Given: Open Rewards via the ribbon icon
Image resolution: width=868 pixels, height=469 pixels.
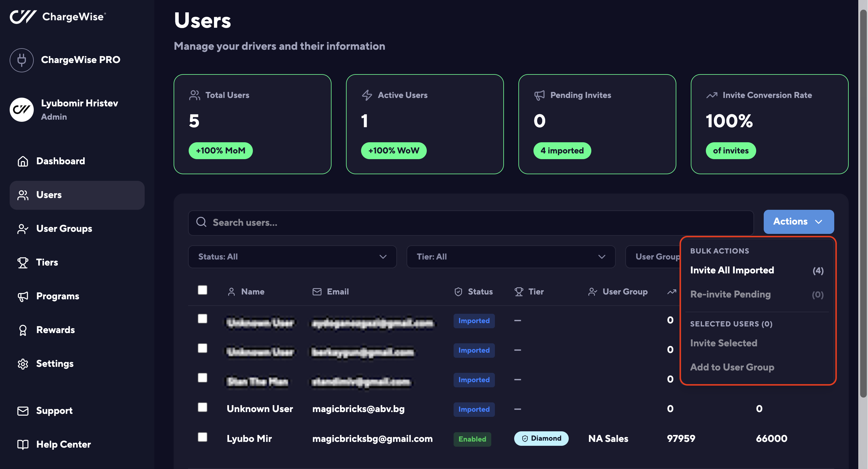Looking at the screenshot, I should pos(23,330).
